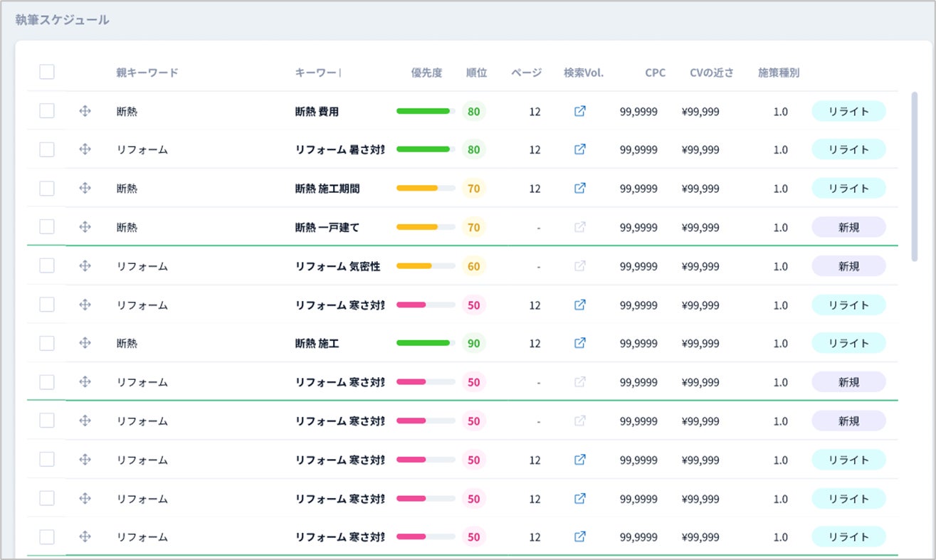
Task: Click the 施策種別 column header
Action: tap(779, 73)
